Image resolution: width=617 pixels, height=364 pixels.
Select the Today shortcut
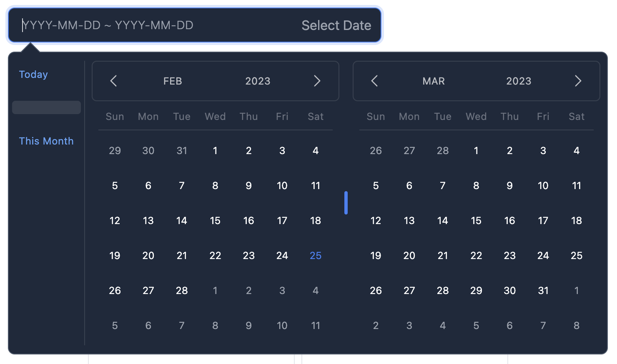click(x=33, y=74)
